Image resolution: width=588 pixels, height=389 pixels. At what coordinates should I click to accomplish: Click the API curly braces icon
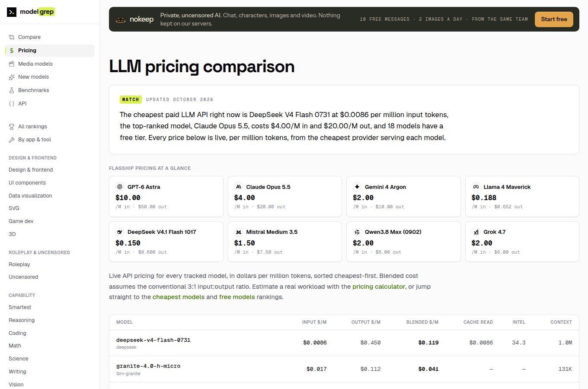pyautogui.click(x=12, y=104)
